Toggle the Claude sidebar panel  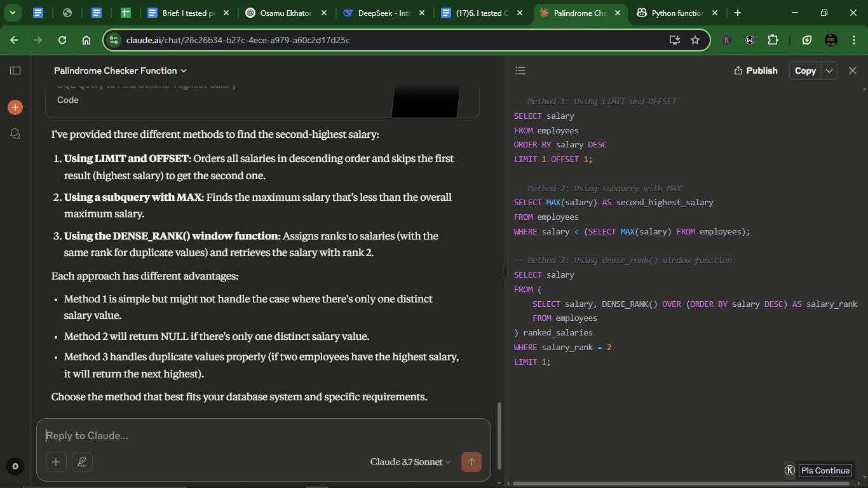(15, 71)
